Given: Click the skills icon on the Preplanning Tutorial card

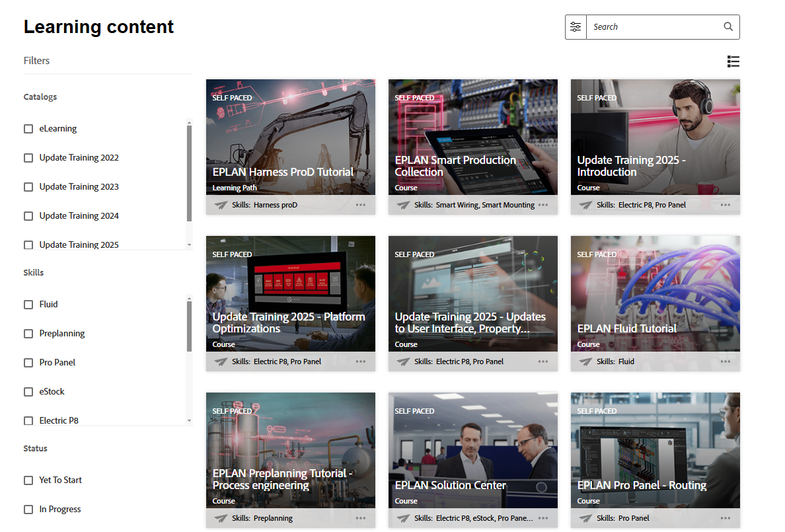Looking at the screenshot, I should coord(220,518).
